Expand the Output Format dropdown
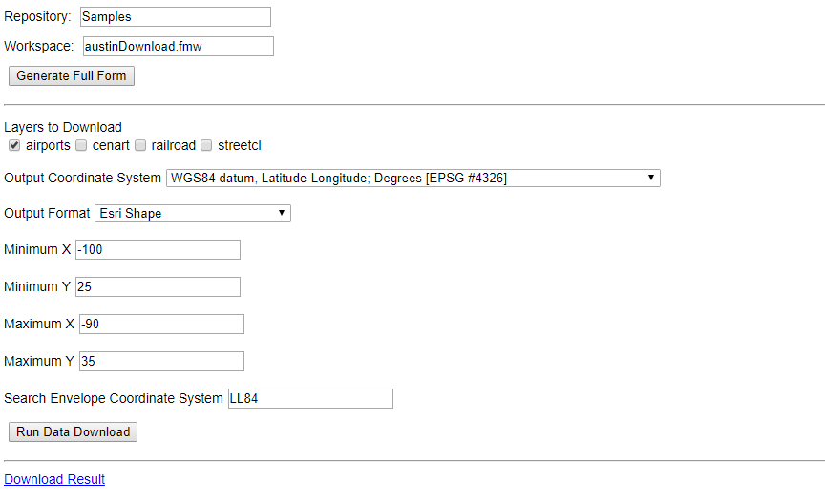The width and height of the screenshot is (825, 504). click(192, 213)
